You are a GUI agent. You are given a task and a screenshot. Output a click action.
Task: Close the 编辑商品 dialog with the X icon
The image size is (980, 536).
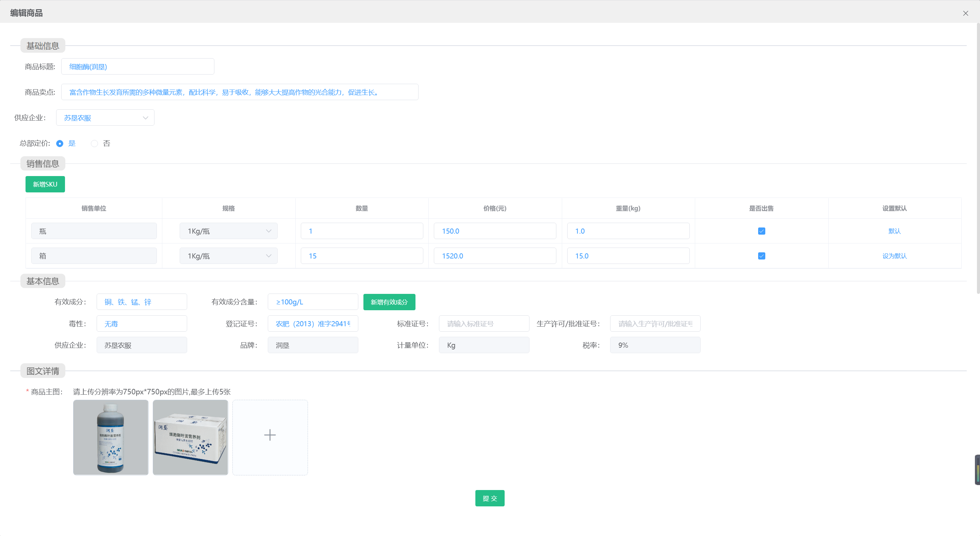coord(965,13)
